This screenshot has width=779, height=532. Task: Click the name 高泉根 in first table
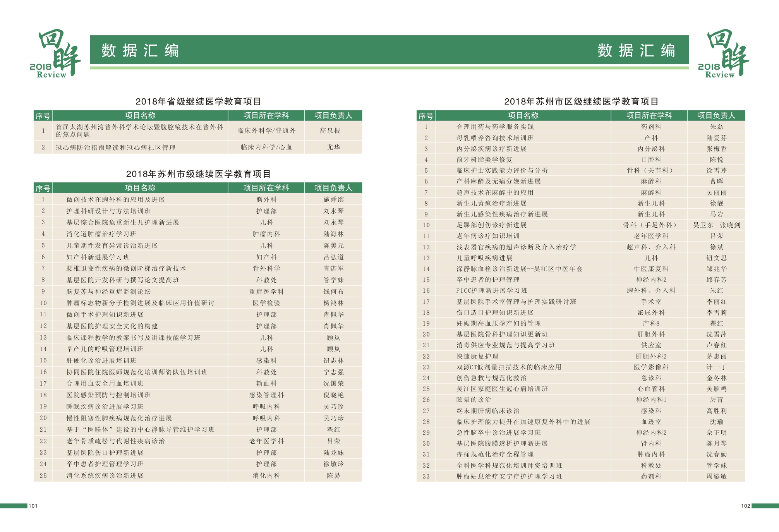click(330, 131)
